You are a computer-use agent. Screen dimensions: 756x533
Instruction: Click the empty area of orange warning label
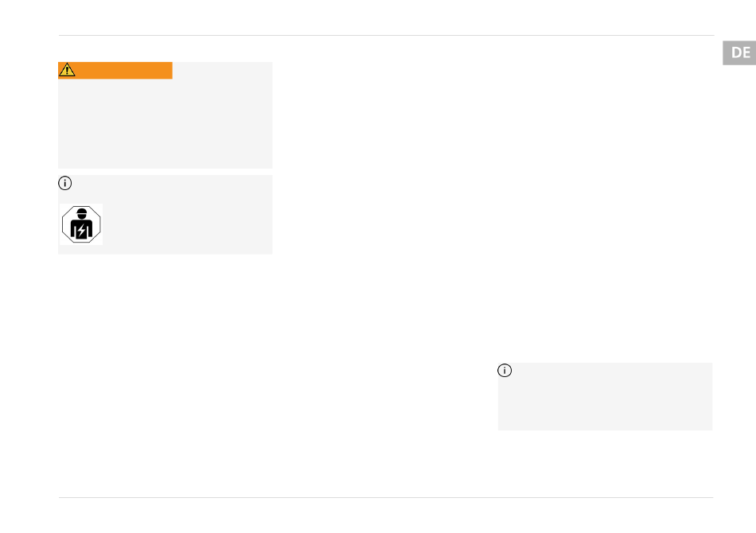pos(126,70)
